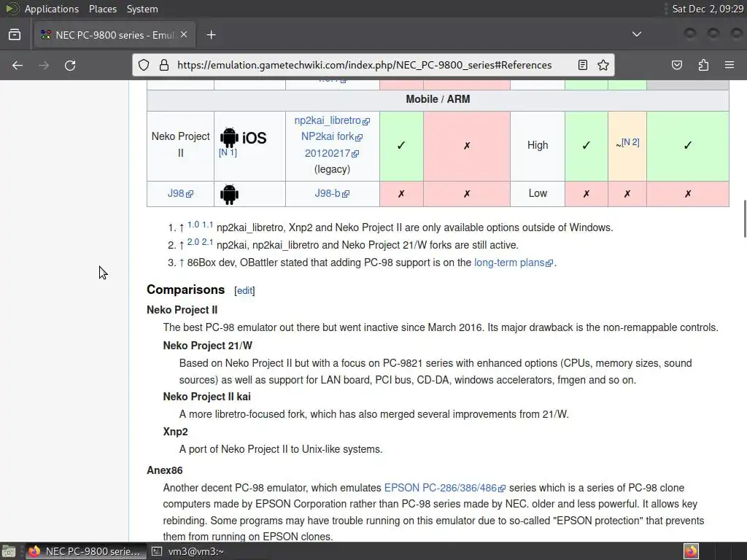The image size is (747, 560).
Task: Click the Android icon in Neko Project II row
Action: [x=229, y=138]
